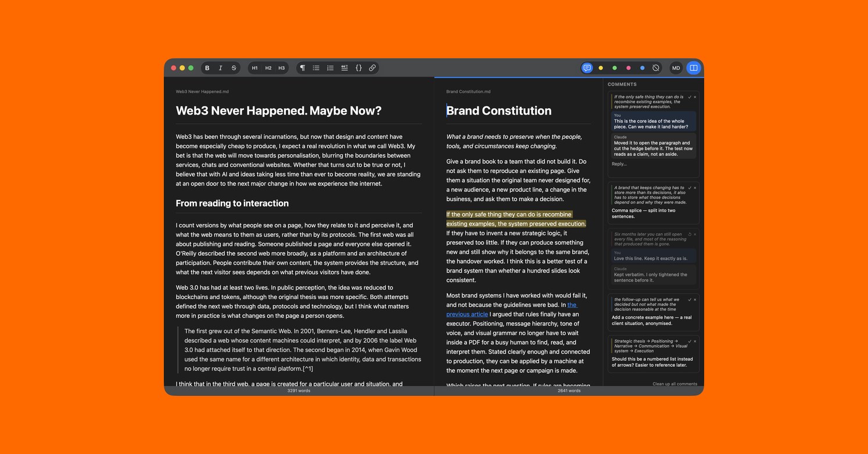Click the Reply field in first comment
The image size is (868, 454).
(x=653, y=164)
